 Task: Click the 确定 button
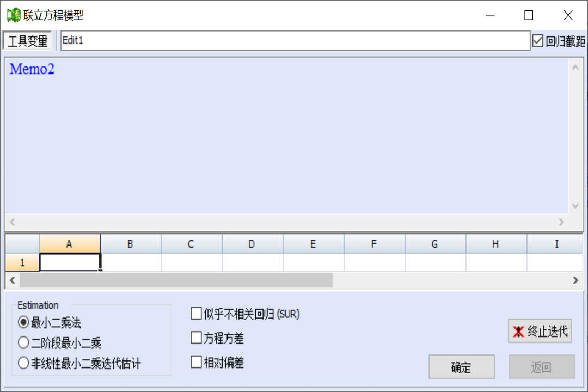[x=461, y=366]
